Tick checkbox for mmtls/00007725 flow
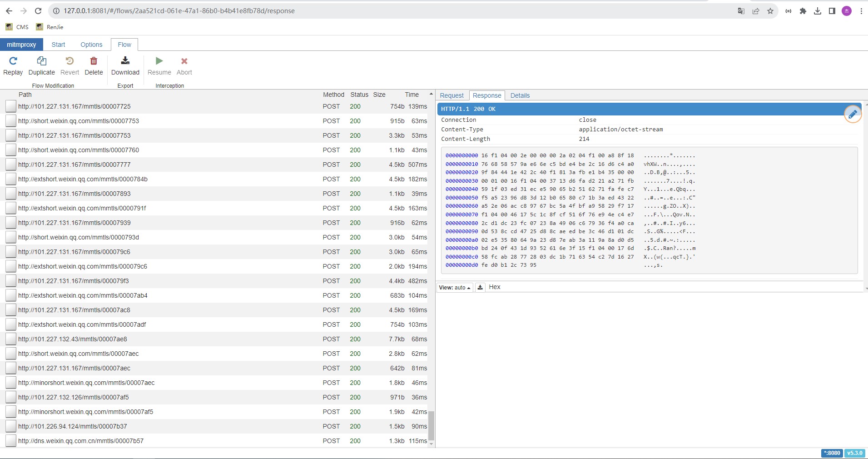The image size is (868, 459). pyautogui.click(x=11, y=106)
